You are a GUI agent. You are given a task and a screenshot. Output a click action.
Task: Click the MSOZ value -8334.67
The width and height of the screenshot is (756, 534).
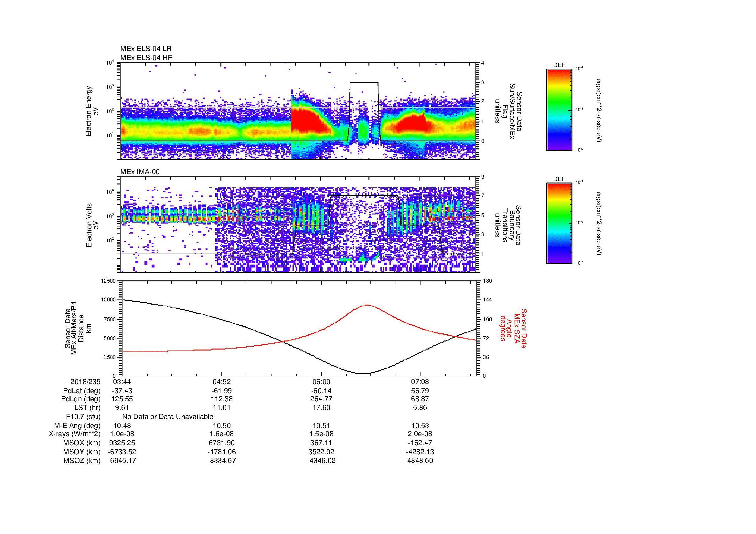[x=222, y=461]
